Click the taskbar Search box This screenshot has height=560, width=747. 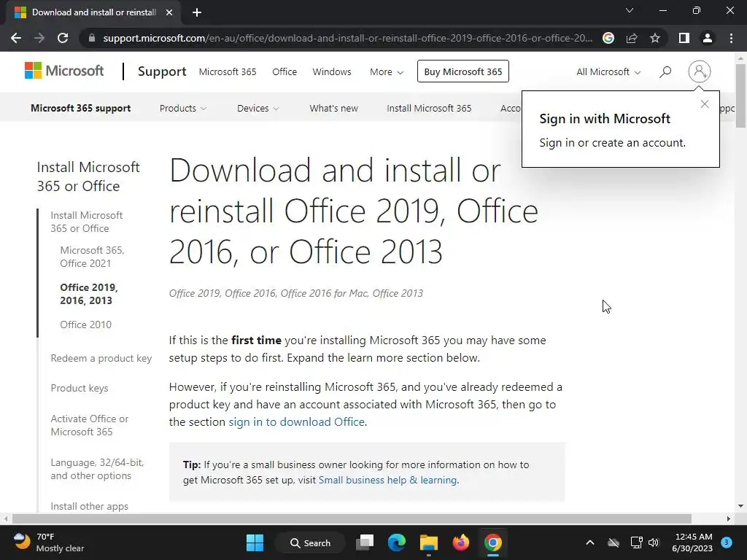click(x=310, y=542)
